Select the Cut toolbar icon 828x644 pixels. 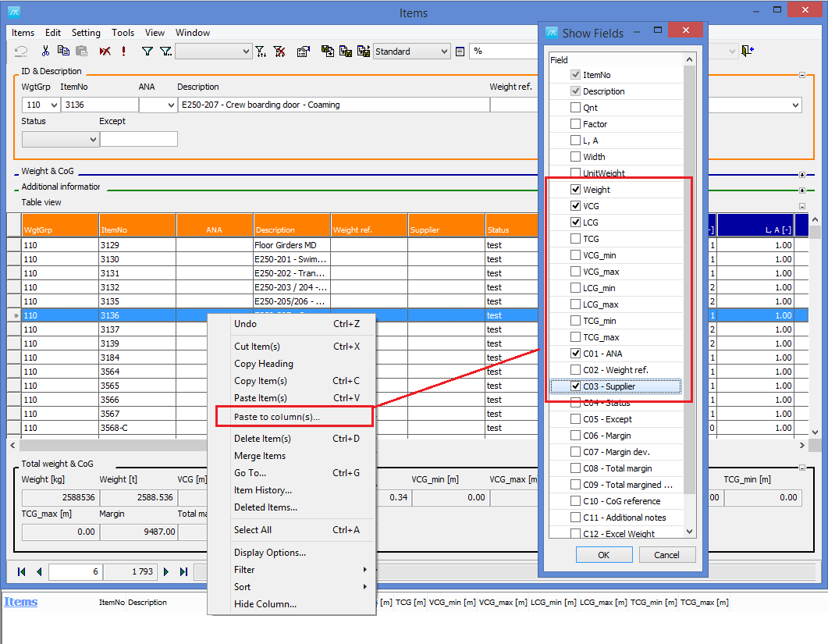point(46,51)
